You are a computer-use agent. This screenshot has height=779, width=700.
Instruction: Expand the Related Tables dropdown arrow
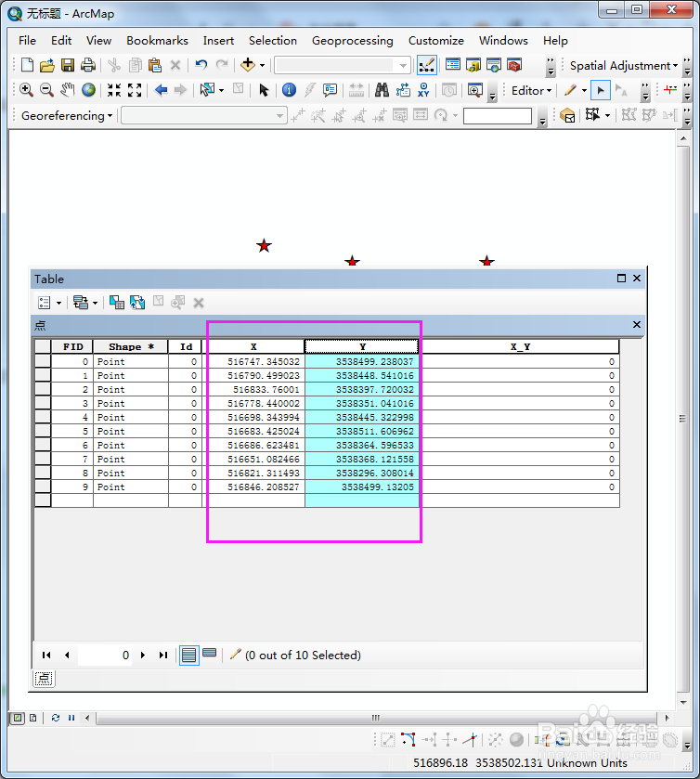point(95,302)
